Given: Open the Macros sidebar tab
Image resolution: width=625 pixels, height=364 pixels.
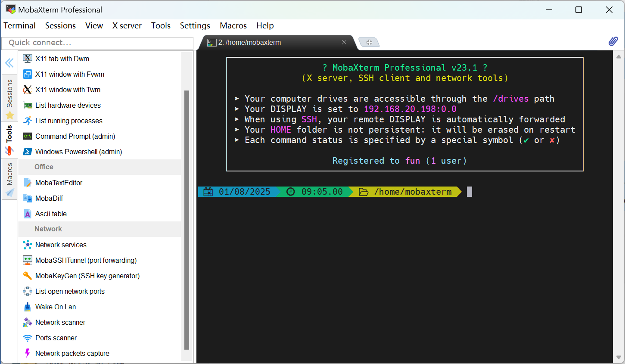Looking at the screenshot, I should [9, 180].
